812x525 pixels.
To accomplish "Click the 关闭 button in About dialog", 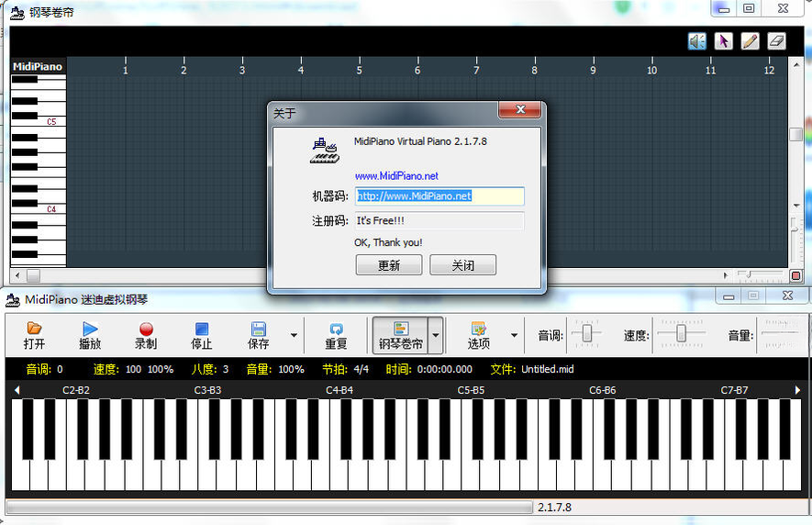I will coord(463,265).
